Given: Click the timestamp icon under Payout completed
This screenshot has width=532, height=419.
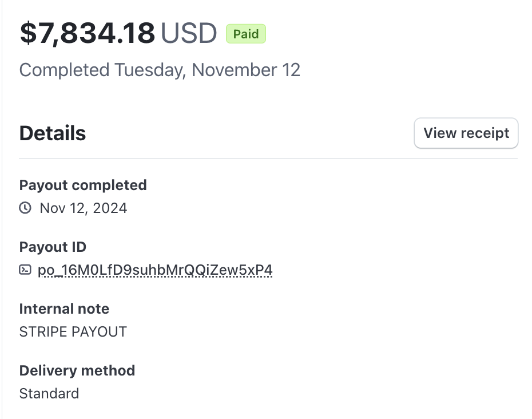Looking at the screenshot, I should point(25,208).
